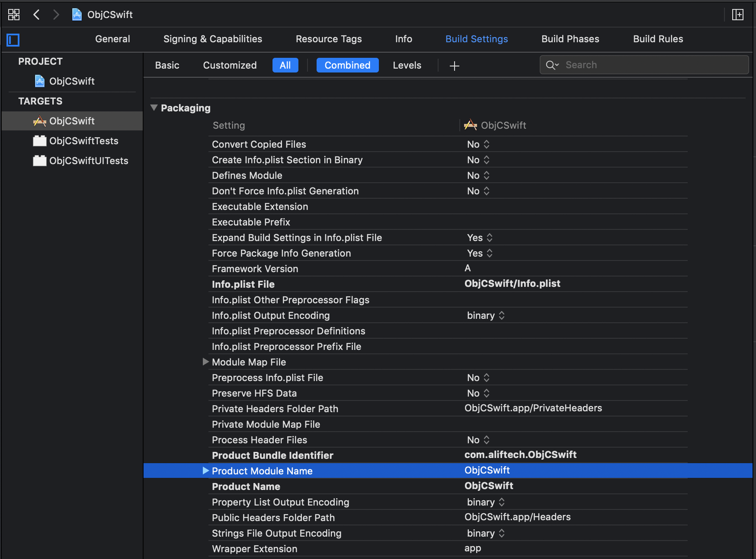756x559 pixels.
Task: Expand the Module Map File row
Action: [x=206, y=362]
